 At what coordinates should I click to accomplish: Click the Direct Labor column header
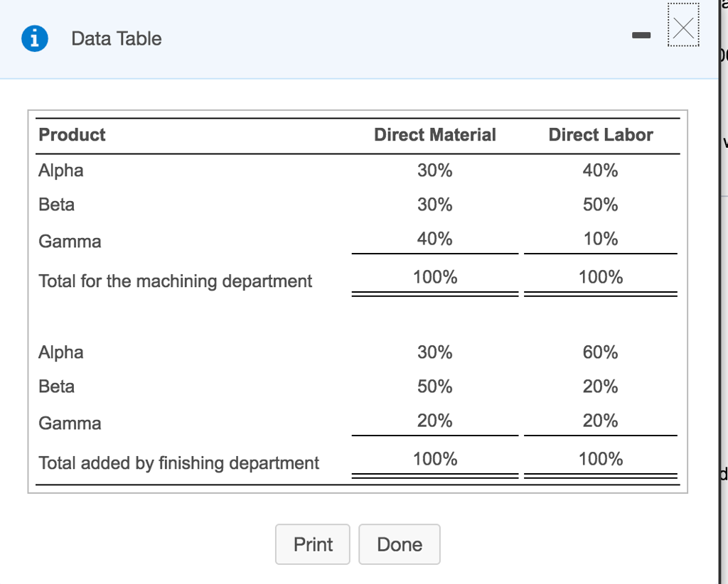coord(601,134)
